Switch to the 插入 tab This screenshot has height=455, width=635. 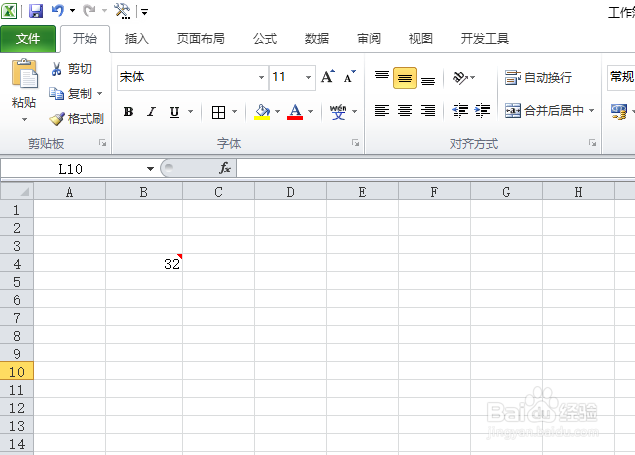click(136, 39)
